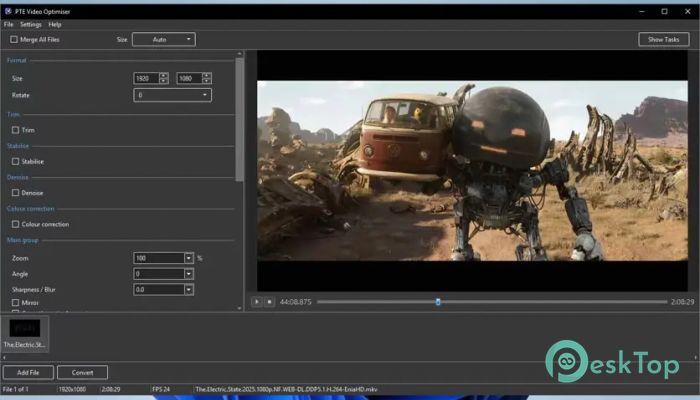Click 1920x1080 in the status bar
700x400 pixels.
72,389
